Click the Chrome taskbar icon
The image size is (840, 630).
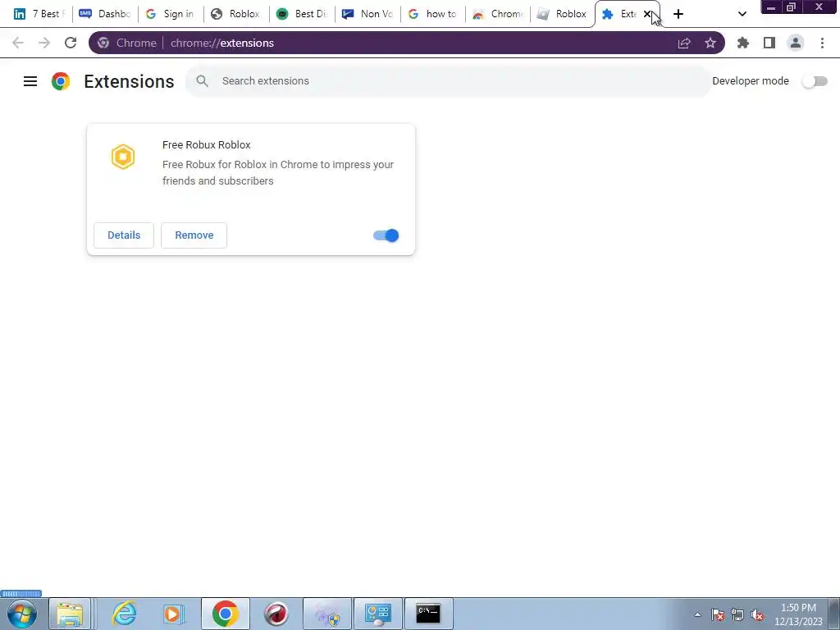(225, 614)
